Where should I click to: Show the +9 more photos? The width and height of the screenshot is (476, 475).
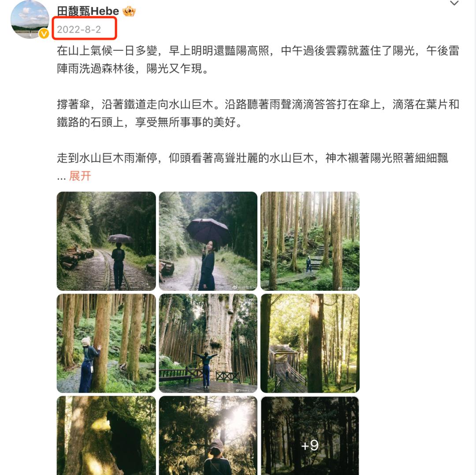click(310, 435)
